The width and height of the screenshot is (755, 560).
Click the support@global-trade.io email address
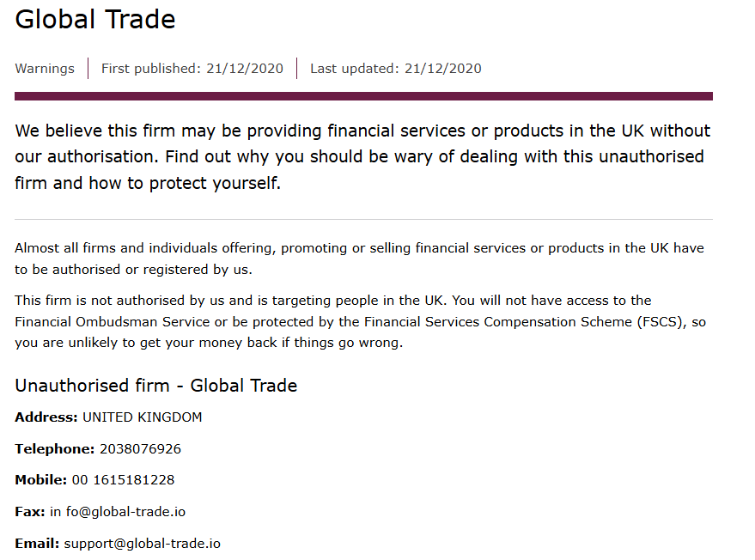[142, 544]
